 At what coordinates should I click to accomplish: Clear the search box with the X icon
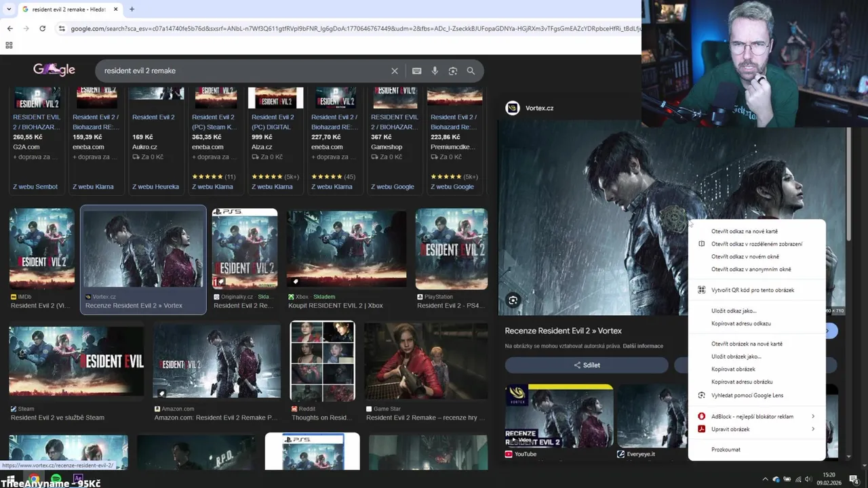(x=395, y=70)
